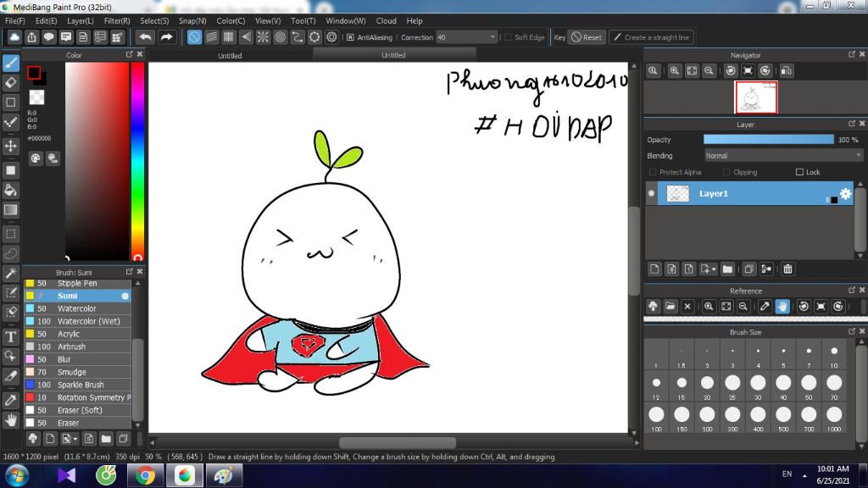This screenshot has width=868, height=488.
Task: Toggle Layer1 visibility dot
Action: point(651,194)
